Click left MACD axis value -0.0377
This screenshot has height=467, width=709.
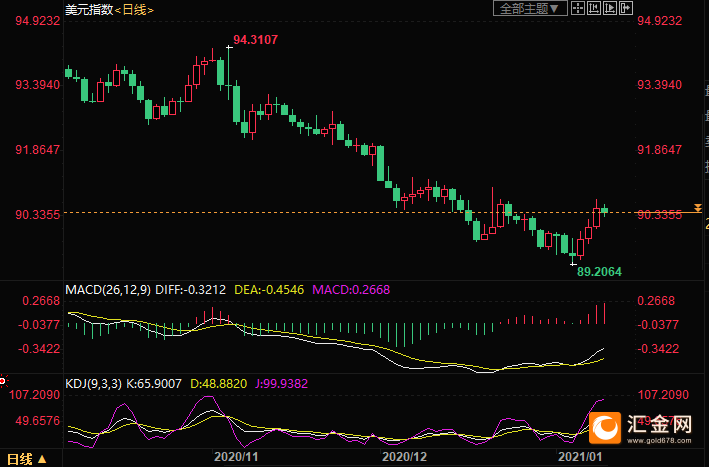(39, 325)
